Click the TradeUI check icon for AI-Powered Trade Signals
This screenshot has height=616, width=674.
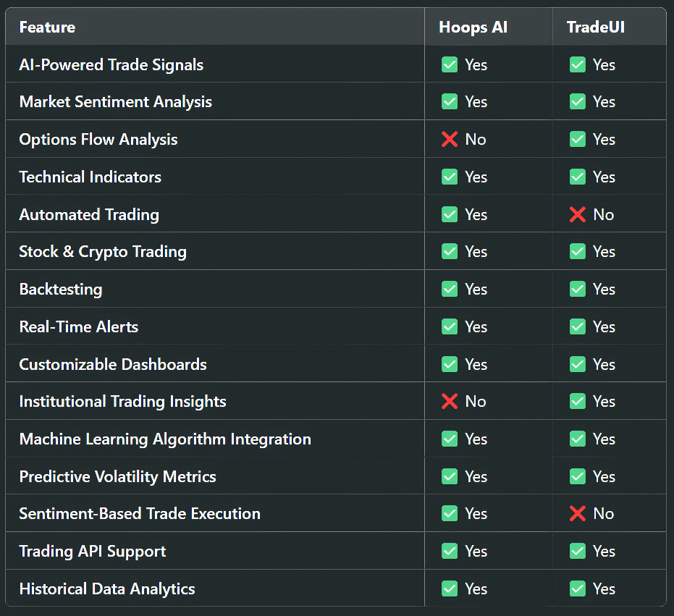(x=578, y=65)
